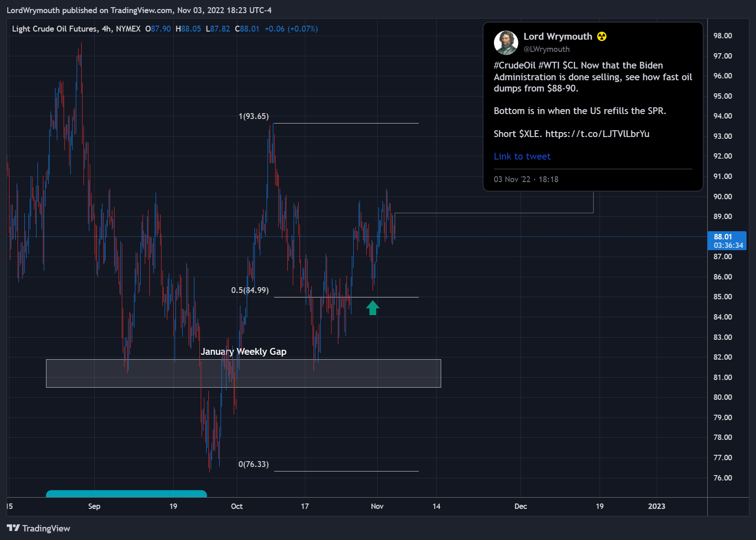Screen dimensions: 756x540
Task: Click the 'Light Crude Oil Futures, 4h, NYMEX' symbol title
Action: click(76, 29)
